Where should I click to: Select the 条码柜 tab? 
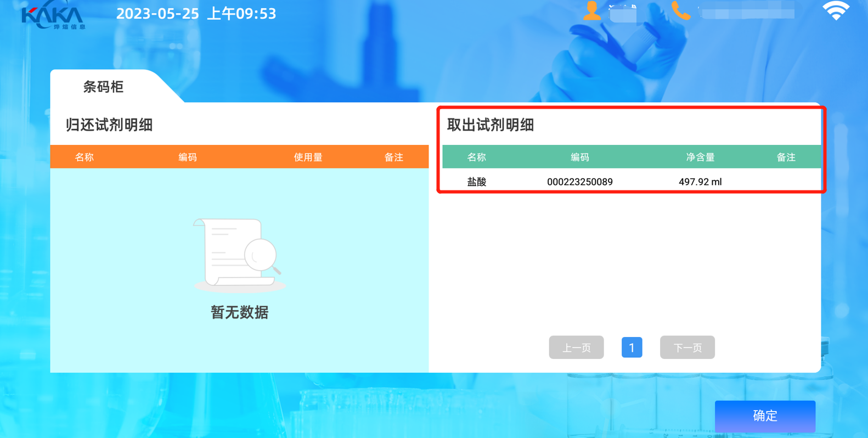click(103, 87)
